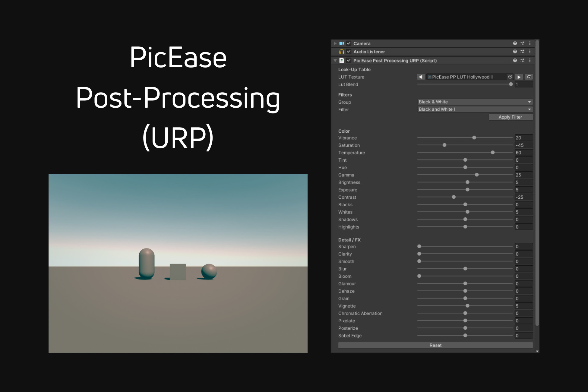Click the next LUT arrow button
Image resolution: width=588 pixels, height=392 pixels.
point(519,77)
